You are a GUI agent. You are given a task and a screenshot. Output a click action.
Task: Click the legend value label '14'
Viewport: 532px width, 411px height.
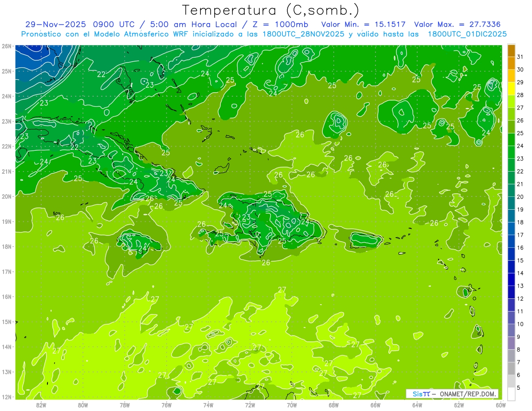(520, 274)
